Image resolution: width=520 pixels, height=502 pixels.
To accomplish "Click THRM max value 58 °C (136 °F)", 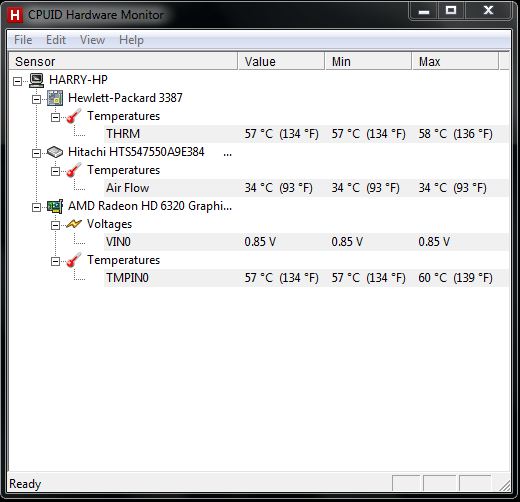I will (455, 134).
